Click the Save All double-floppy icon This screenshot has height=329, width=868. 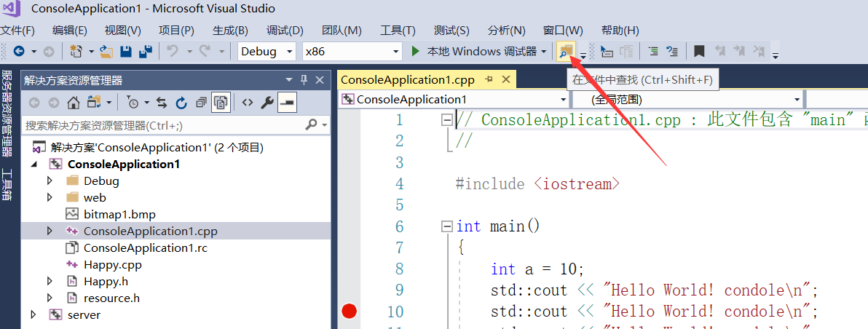(146, 52)
